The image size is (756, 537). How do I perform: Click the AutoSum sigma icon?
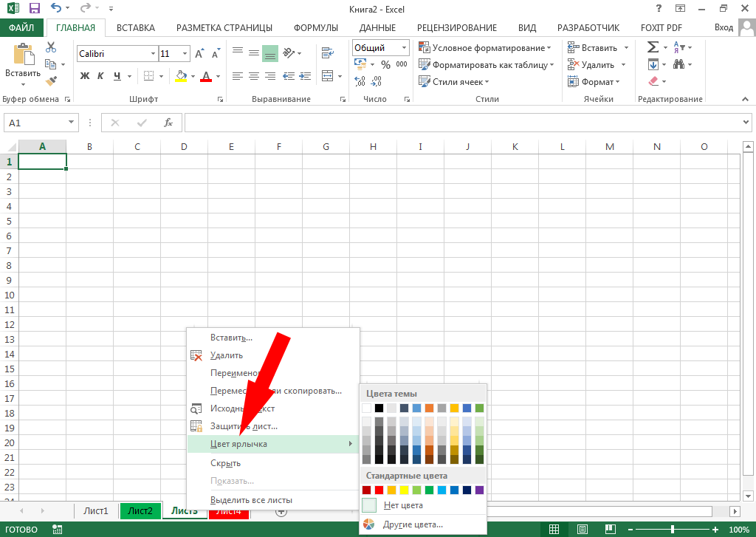click(653, 47)
